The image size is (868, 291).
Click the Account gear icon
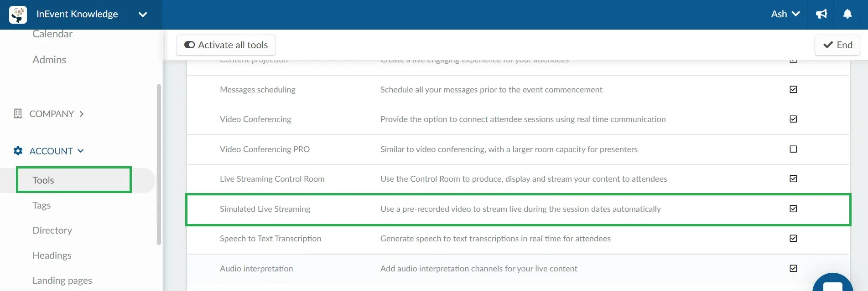click(18, 151)
